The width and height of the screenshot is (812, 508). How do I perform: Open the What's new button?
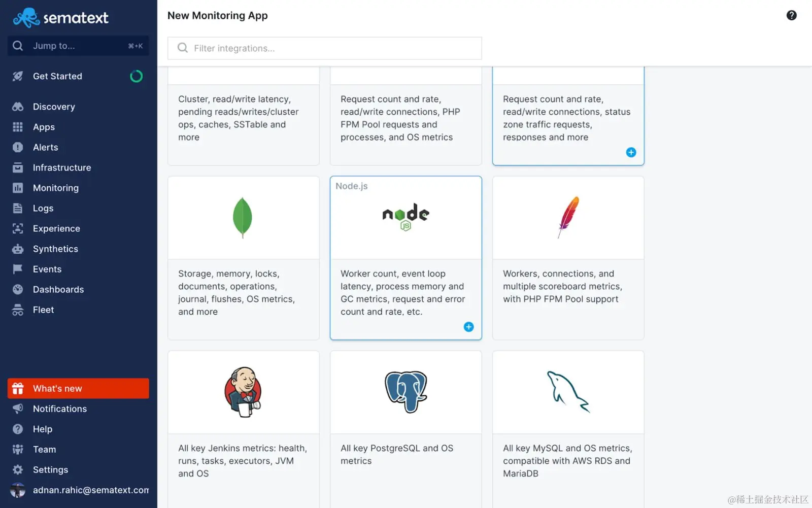click(78, 388)
